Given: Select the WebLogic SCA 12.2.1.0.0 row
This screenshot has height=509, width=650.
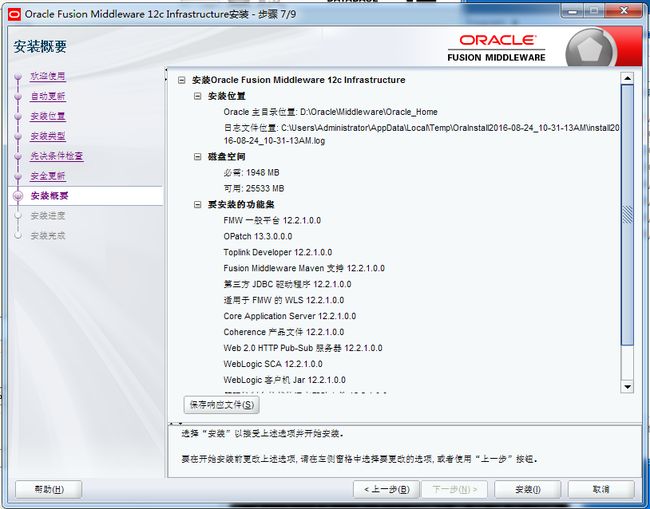Looking at the screenshot, I should pos(273,364).
